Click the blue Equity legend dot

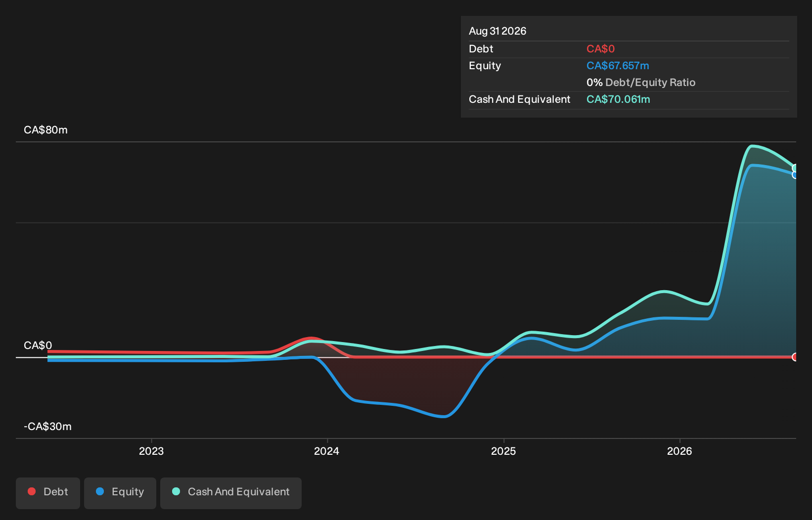point(100,491)
